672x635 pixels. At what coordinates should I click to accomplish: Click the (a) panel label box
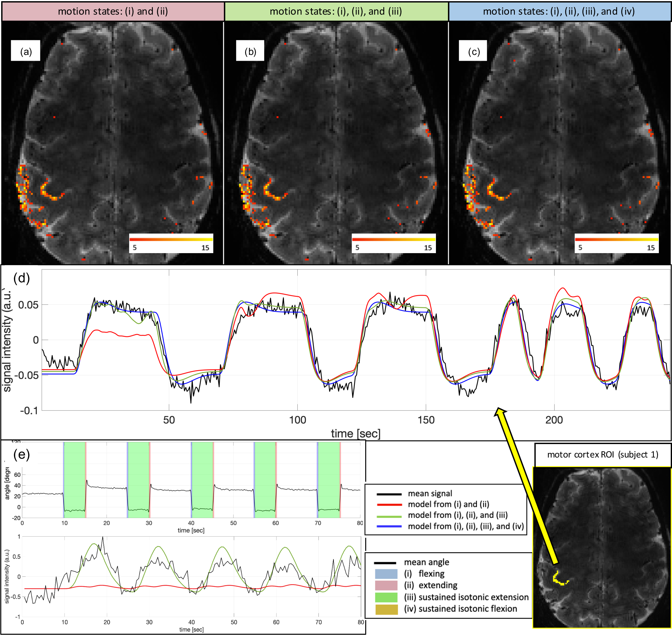(x=25, y=51)
